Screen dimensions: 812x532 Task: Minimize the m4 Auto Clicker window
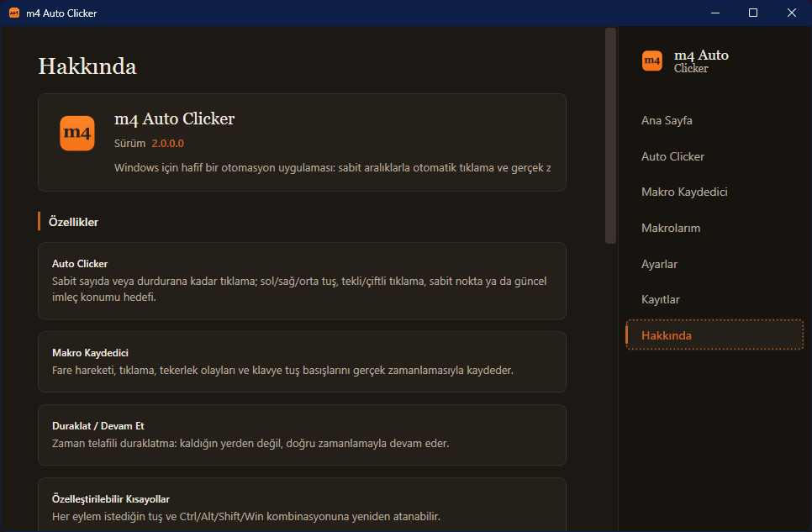[715, 13]
